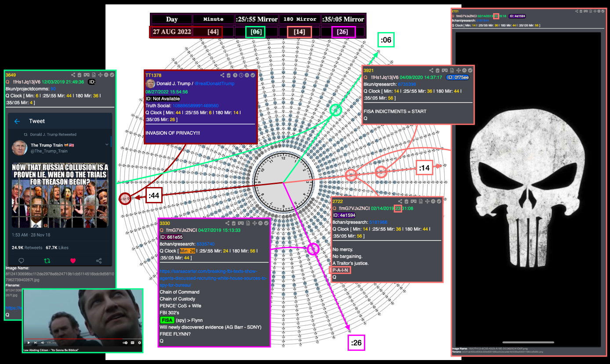
Task: Collapse post 2722 with up-arrow circle
Action: click(433, 202)
